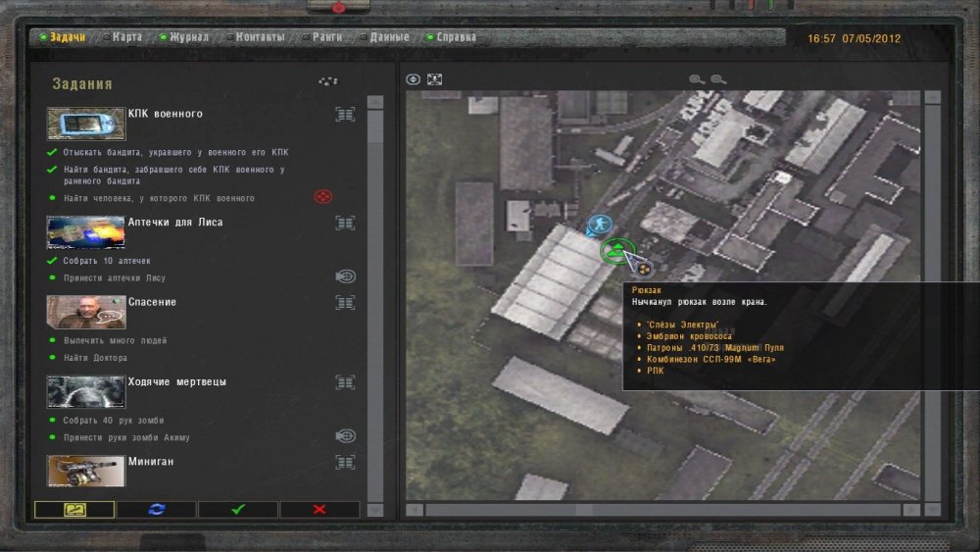The height and width of the screenshot is (552, 980).
Task: Click the dots icon beside the Задания header
Action: point(328,81)
